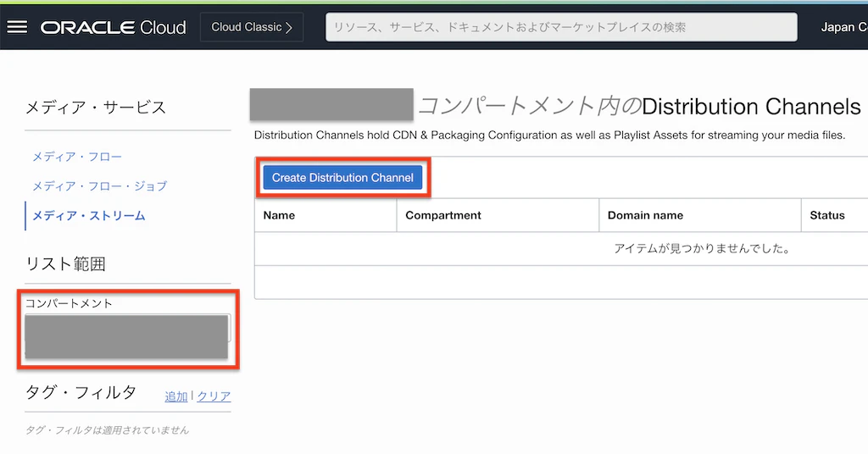Click the Distribution Channels description text
Screen dimensions: 868x454
pos(549,135)
